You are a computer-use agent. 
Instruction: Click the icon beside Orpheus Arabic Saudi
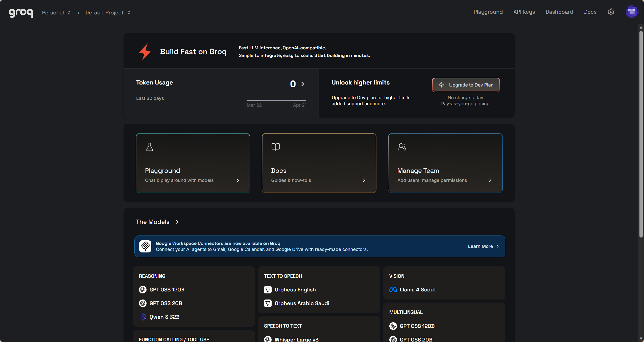[x=268, y=303]
